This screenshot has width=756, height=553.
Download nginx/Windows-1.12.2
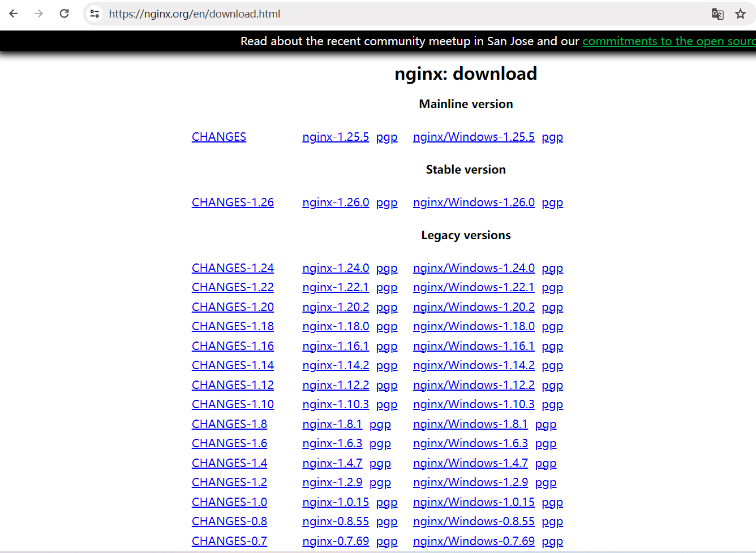(x=474, y=385)
